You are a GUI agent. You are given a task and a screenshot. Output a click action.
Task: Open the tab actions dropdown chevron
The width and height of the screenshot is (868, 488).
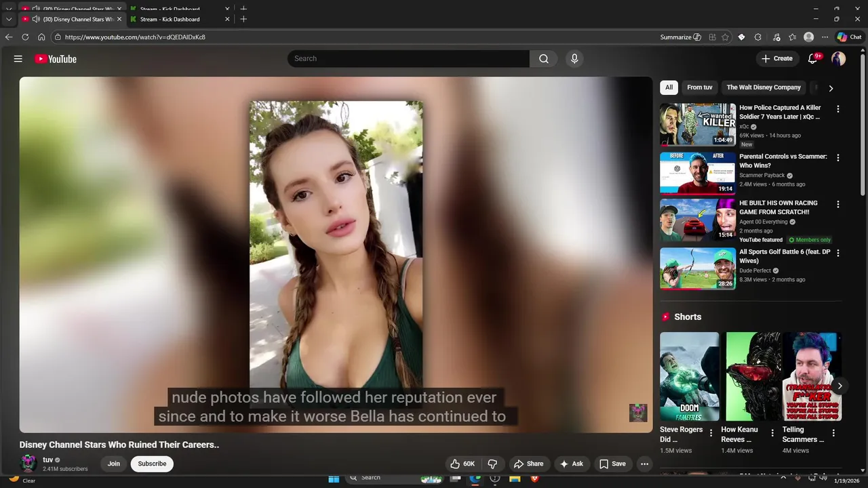(x=9, y=19)
